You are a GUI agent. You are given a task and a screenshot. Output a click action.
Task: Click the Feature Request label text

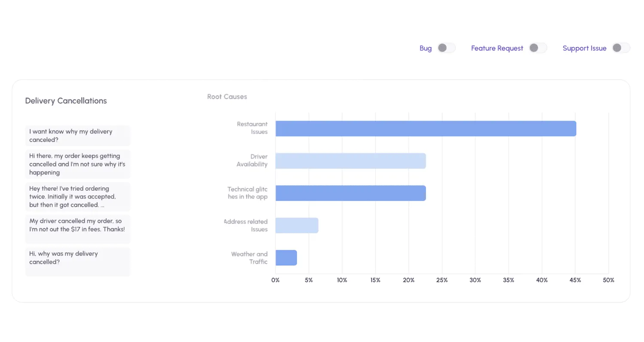click(497, 49)
